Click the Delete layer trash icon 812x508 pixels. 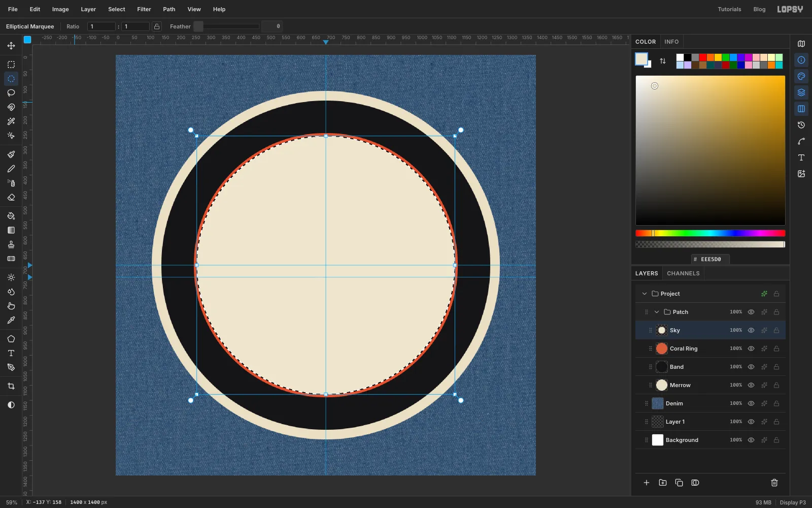(774, 483)
